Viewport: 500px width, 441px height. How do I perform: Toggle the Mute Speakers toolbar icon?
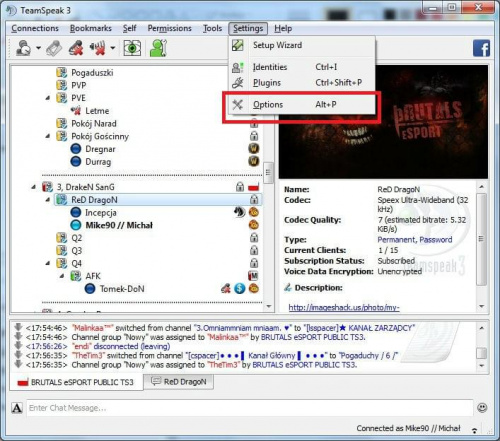point(98,48)
